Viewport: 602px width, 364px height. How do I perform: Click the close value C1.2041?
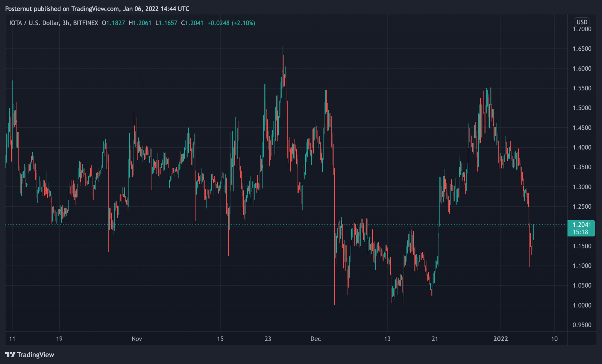[x=192, y=23]
